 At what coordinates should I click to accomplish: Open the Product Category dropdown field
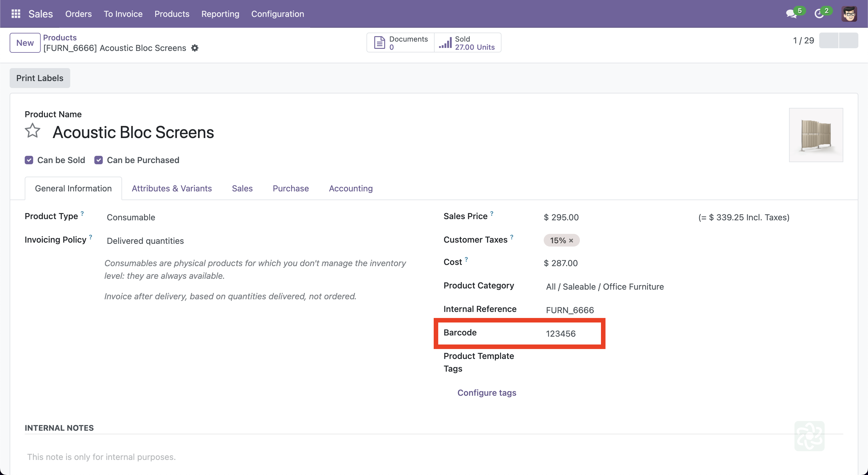(605, 287)
